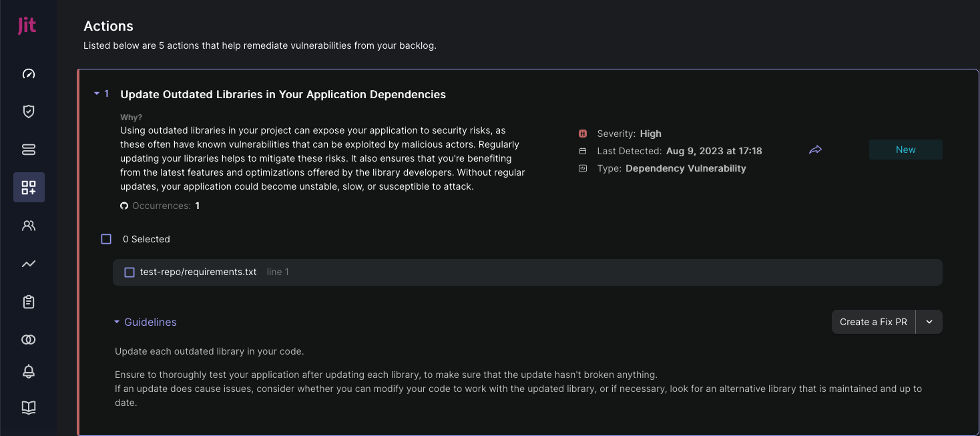Click the share arrow icon
The height and width of the screenshot is (436, 980).
click(x=815, y=150)
